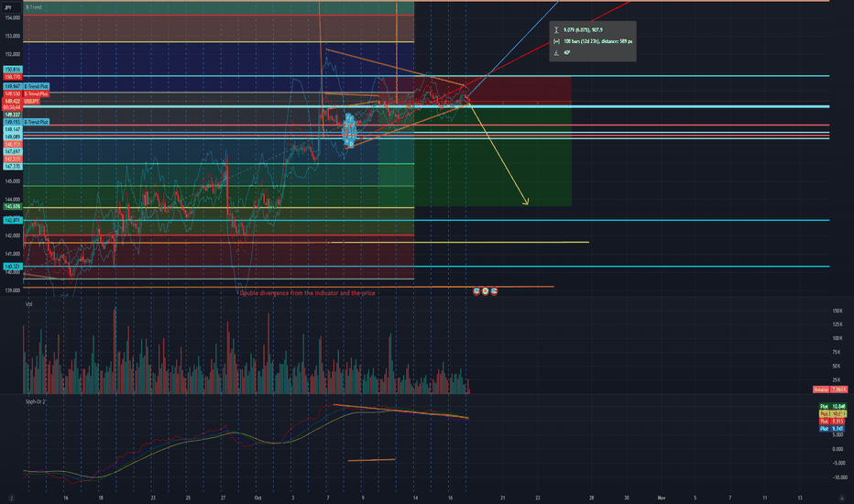Click the 139.000 price axis label

(x=13, y=290)
